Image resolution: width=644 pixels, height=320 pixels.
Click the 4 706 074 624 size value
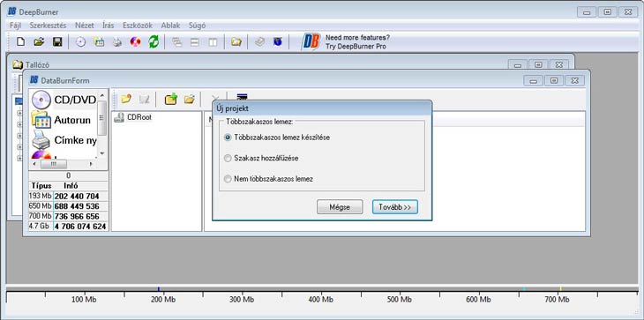pyautogui.click(x=80, y=226)
